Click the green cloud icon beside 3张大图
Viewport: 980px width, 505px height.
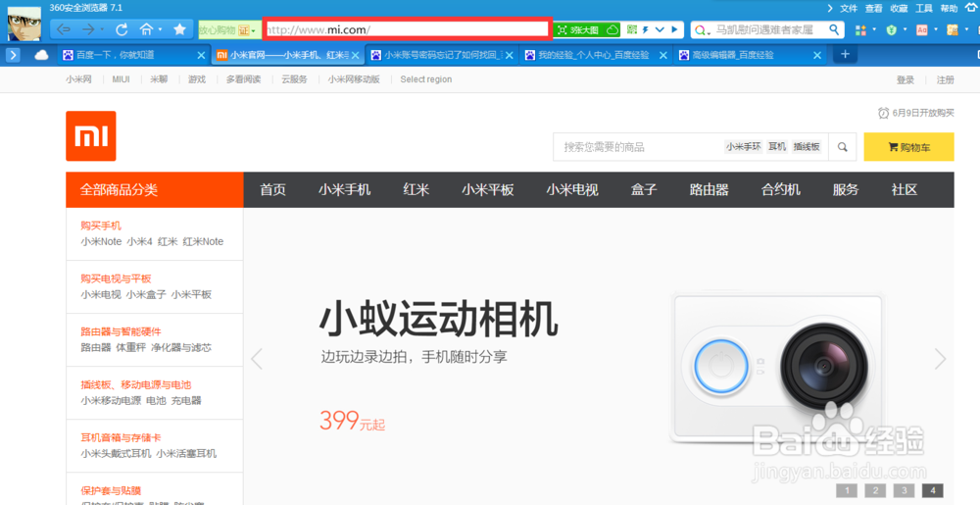coord(612,30)
